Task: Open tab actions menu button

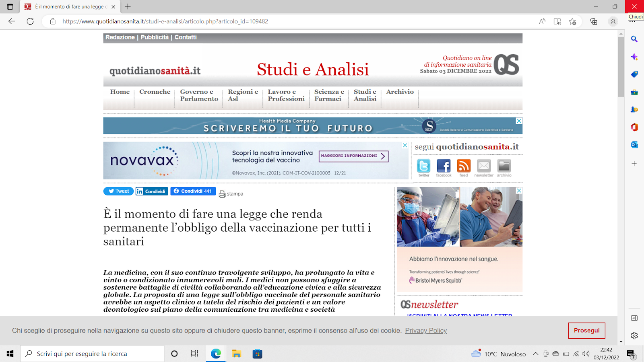Action: point(10,6)
